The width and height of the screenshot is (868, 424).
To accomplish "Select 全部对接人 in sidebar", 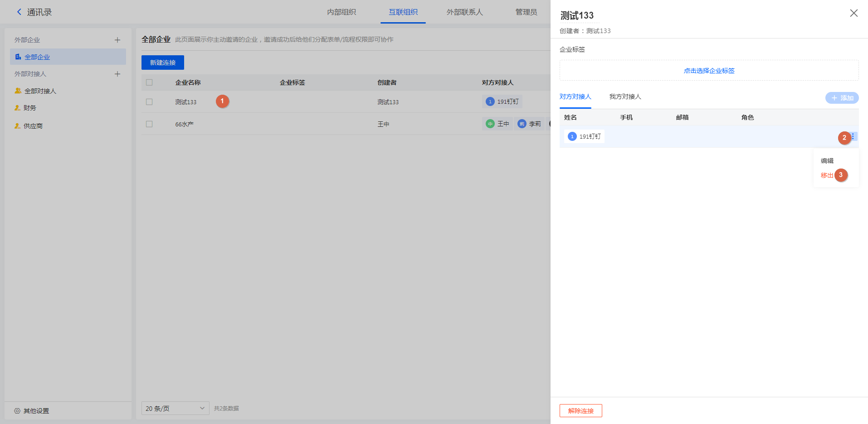I will (40, 91).
